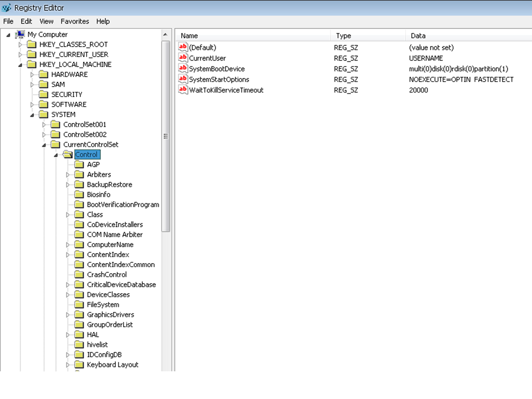Click the tree scrollbar up arrow

coord(166,34)
